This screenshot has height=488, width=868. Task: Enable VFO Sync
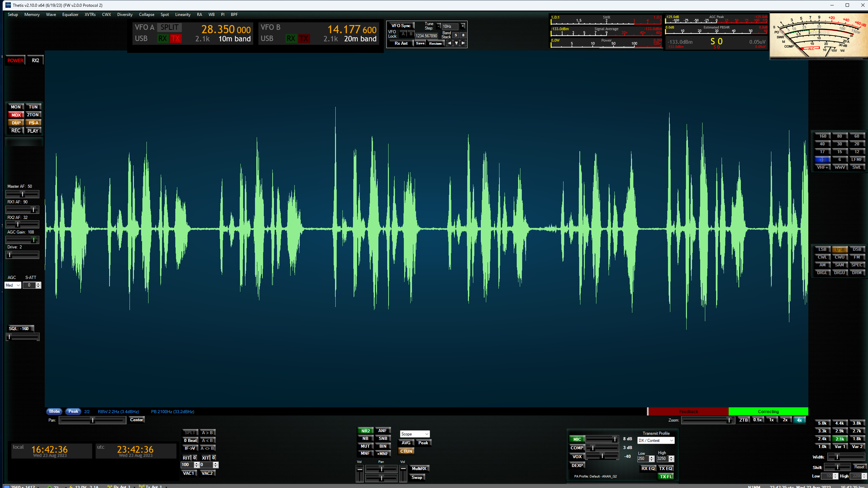pos(401,26)
